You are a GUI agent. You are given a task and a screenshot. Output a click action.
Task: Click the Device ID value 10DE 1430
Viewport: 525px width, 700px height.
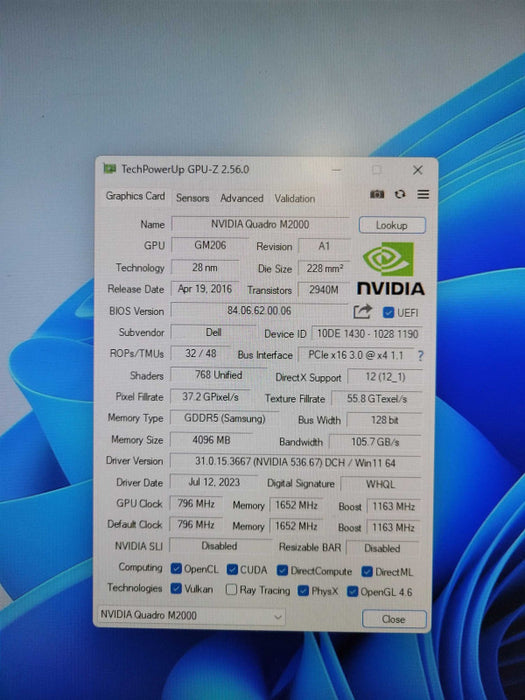pyautogui.click(x=367, y=333)
